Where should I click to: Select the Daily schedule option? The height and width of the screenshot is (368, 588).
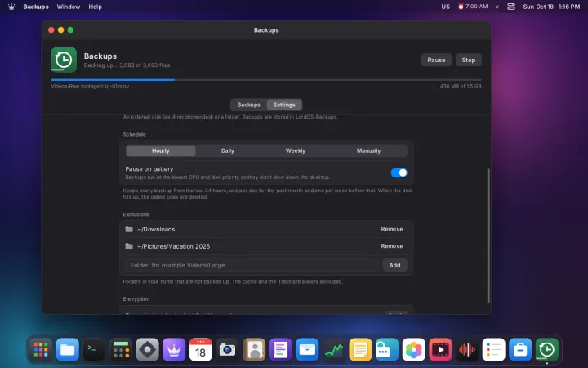pos(228,150)
